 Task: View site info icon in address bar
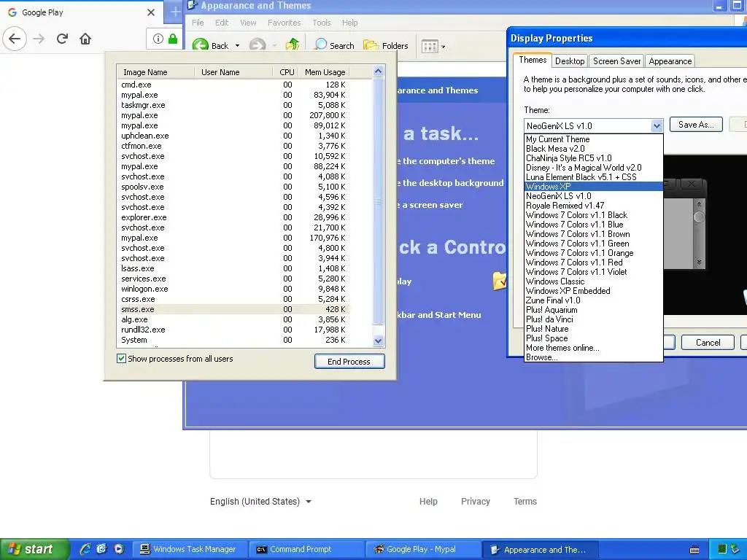pos(158,39)
